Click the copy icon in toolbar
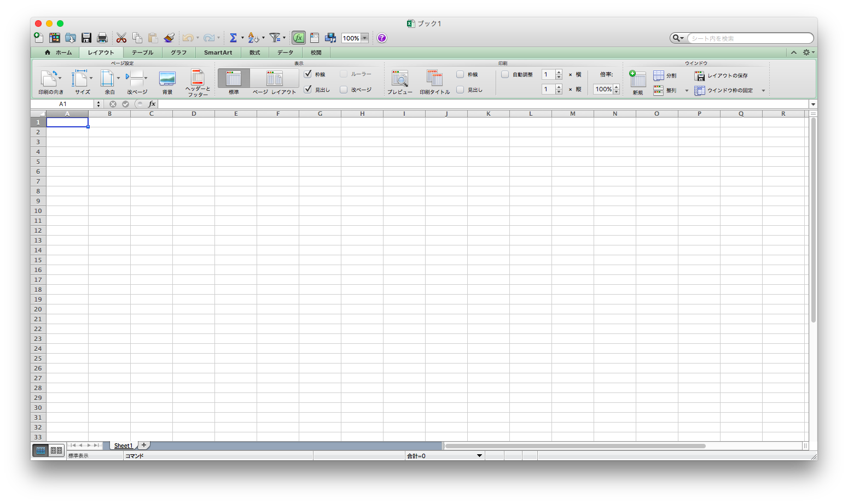This screenshot has width=848, height=504. coord(137,38)
